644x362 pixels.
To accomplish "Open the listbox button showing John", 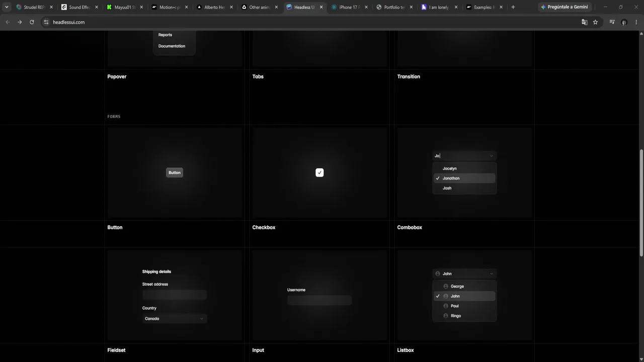I will (464, 274).
